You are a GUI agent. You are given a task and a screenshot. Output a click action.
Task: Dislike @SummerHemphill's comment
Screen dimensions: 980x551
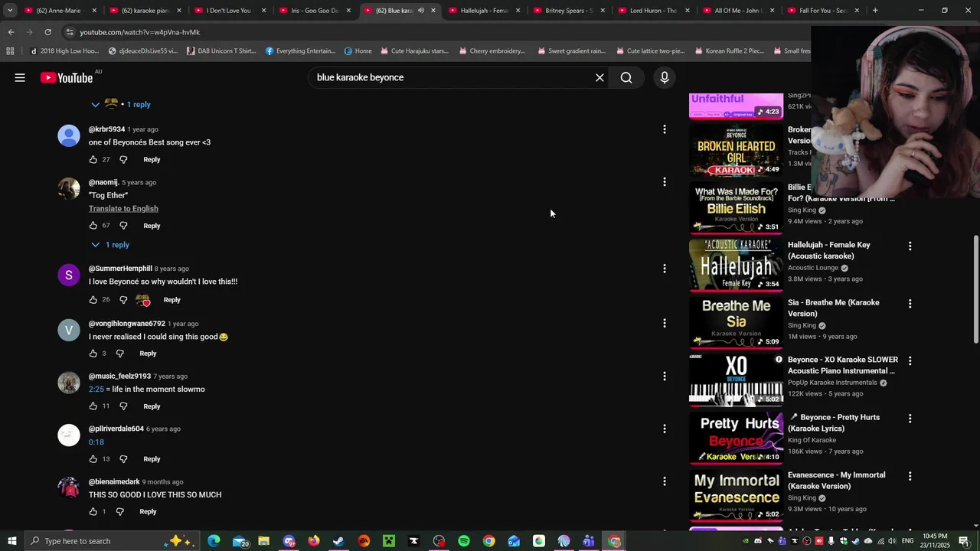pyautogui.click(x=123, y=299)
